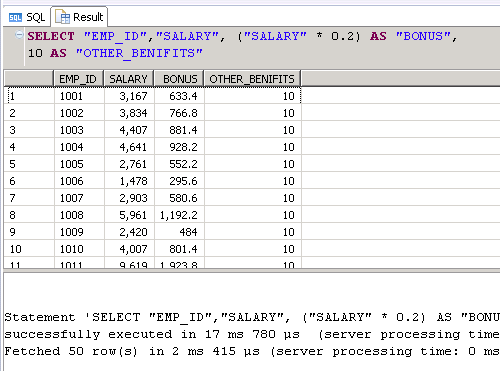Screen dimensions: 500x371
Task: Select bonus cell 633.4
Action: tap(179, 96)
